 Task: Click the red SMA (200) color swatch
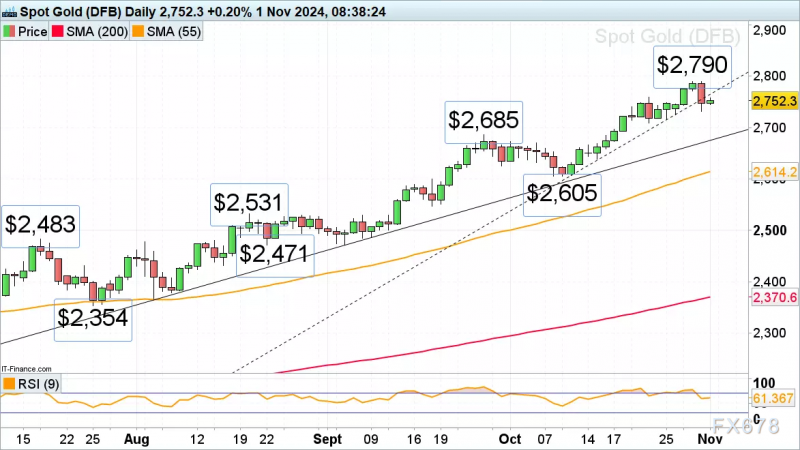[x=58, y=32]
